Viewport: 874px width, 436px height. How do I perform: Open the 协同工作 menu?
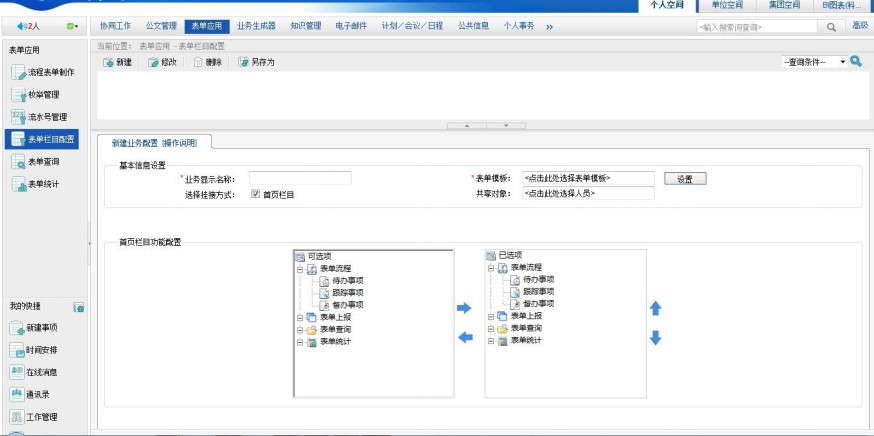coord(115,26)
